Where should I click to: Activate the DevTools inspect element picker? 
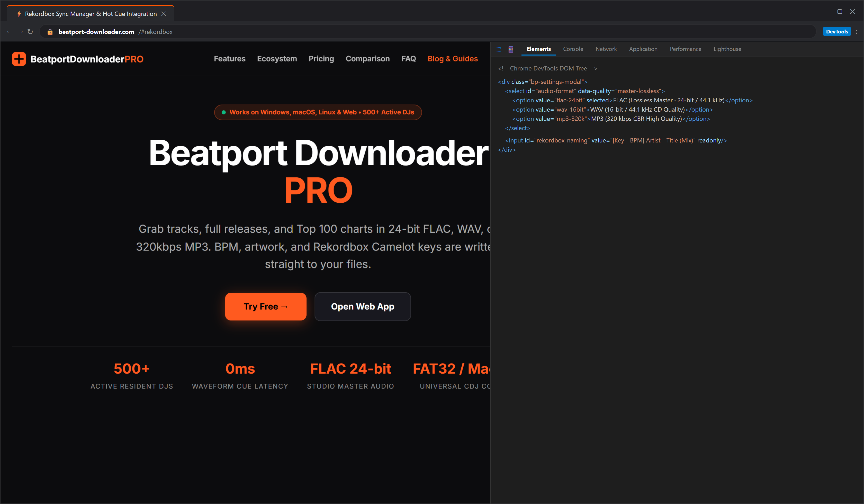498,49
